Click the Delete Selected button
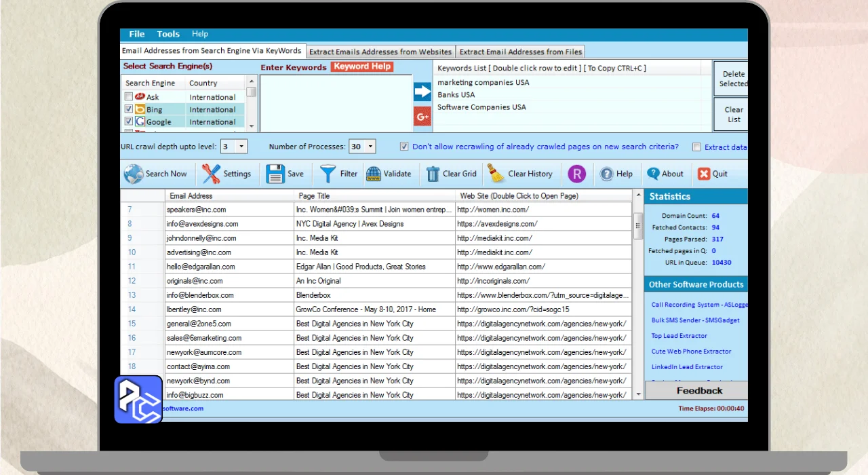This screenshot has width=868, height=475. coord(733,79)
